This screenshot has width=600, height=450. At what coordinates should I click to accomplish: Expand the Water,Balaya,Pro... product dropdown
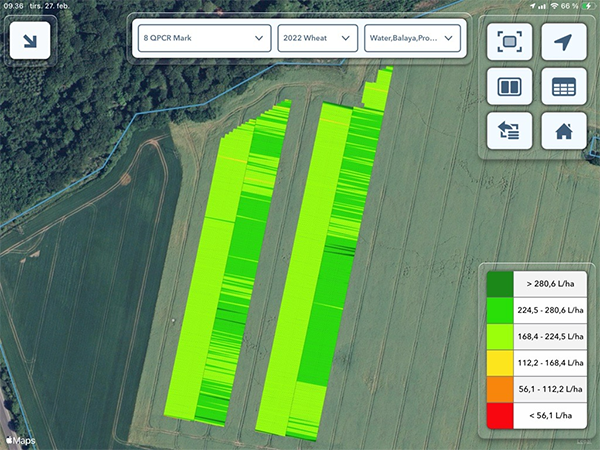point(412,38)
